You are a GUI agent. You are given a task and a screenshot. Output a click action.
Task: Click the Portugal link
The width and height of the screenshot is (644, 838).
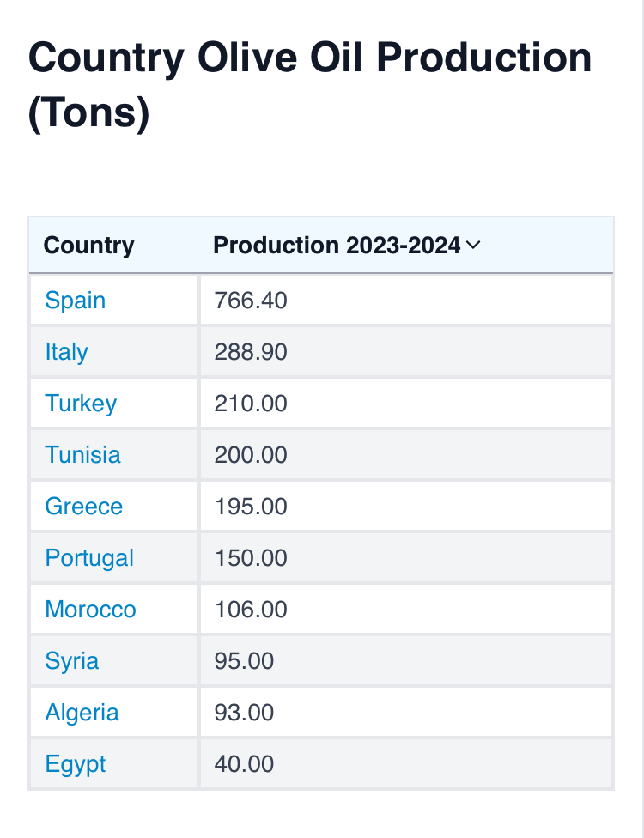pyautogui.click(x=89, y=558)
